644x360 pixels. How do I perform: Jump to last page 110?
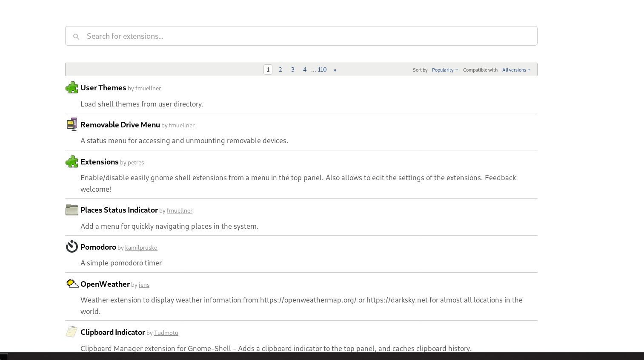[x=322, y=69]
